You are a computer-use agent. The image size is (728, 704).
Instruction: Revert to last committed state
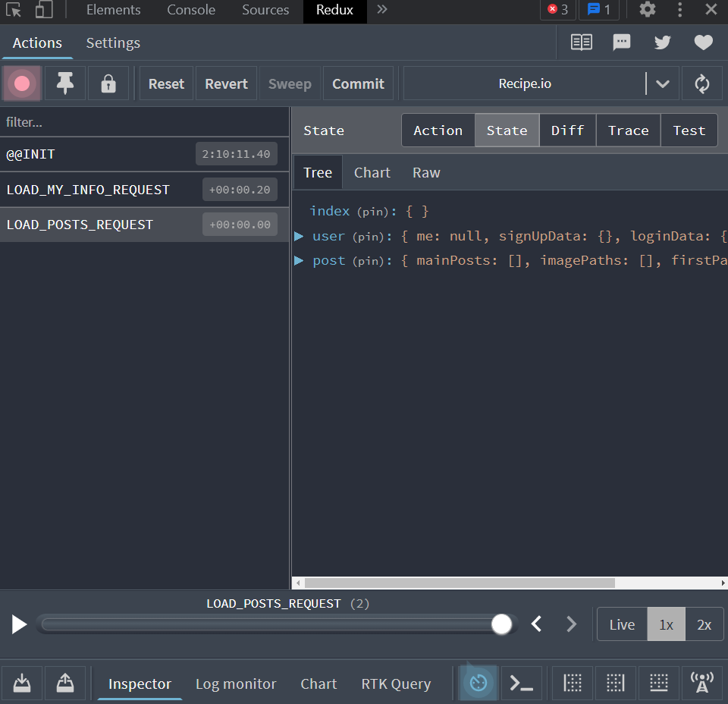(x=225, y=83)
